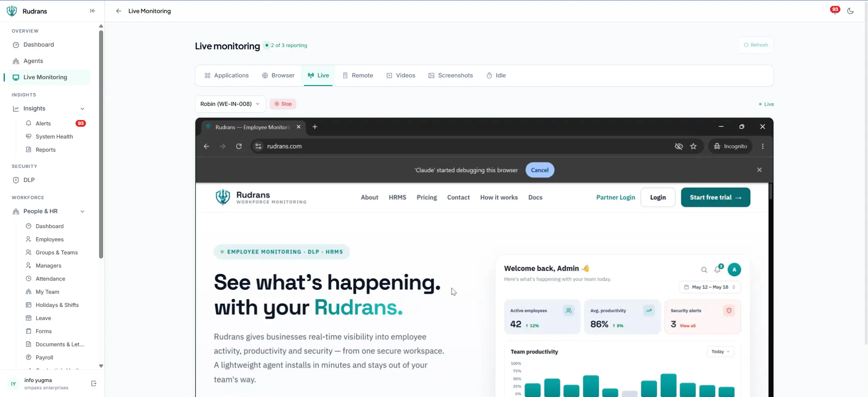Open System Health page

pos(53,137)
